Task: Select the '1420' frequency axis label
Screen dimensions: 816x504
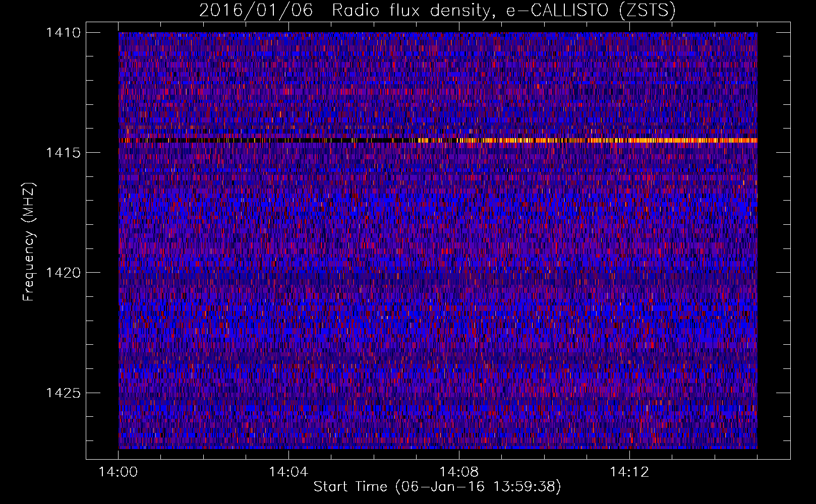Action: pos(63,273)
